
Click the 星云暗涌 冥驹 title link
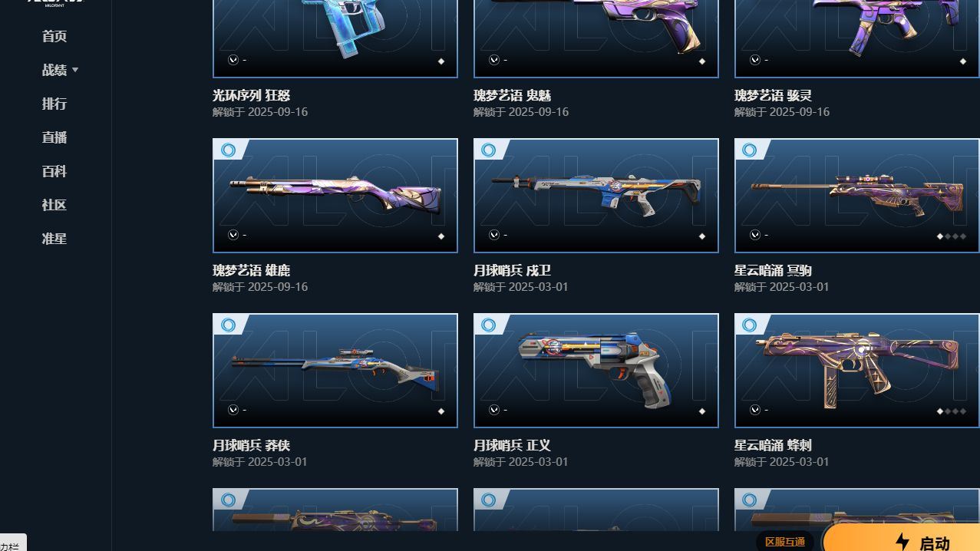click(773, 270)
